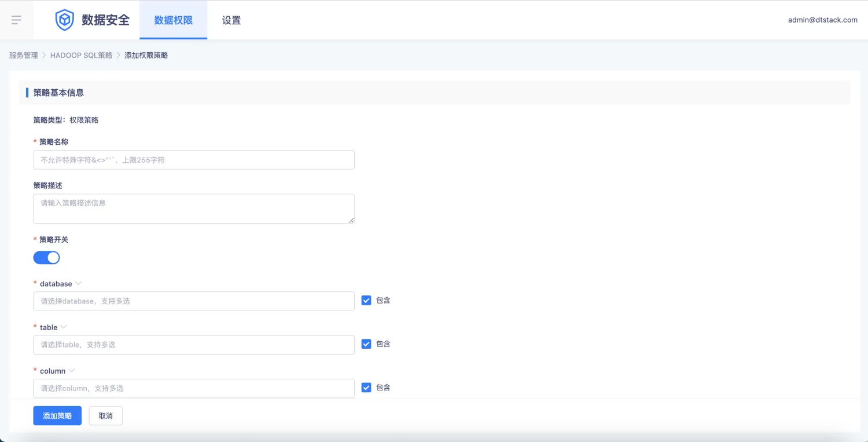Uncheck the 包含 checkbox for column

point(366,388)
